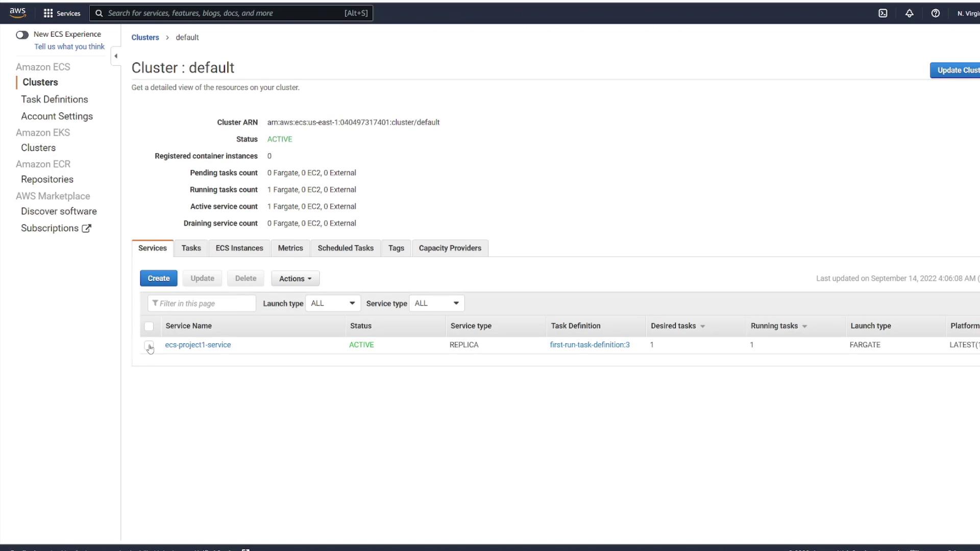Open the first-run-task-definition:3 link
This screenshot has width=980, height=551.
tap(590, 345)
